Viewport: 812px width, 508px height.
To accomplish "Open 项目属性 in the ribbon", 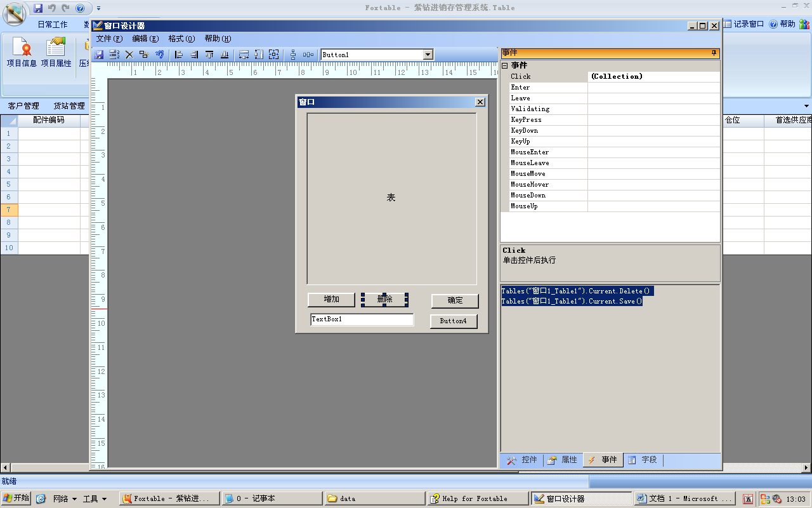I will [x=56, y=53].
